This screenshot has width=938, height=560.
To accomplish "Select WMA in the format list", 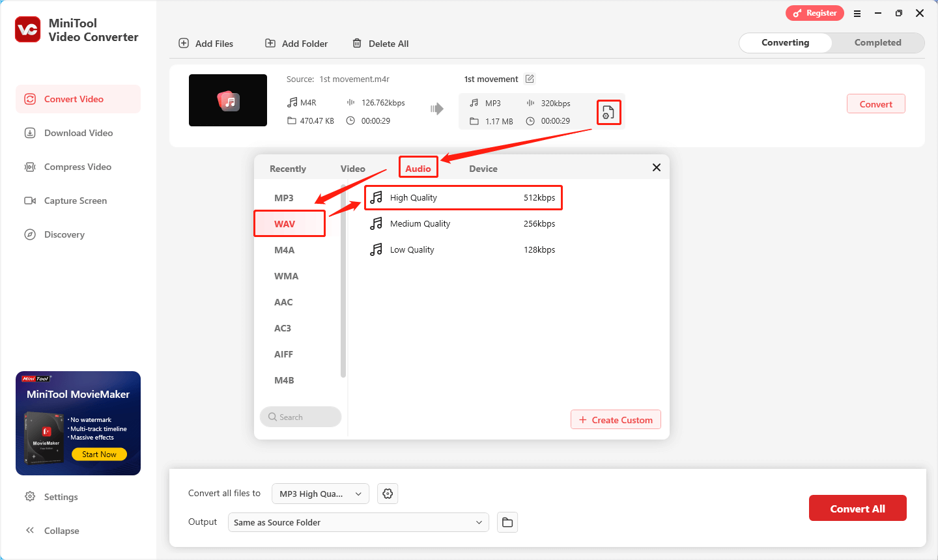I will click(x=287, y=276).
